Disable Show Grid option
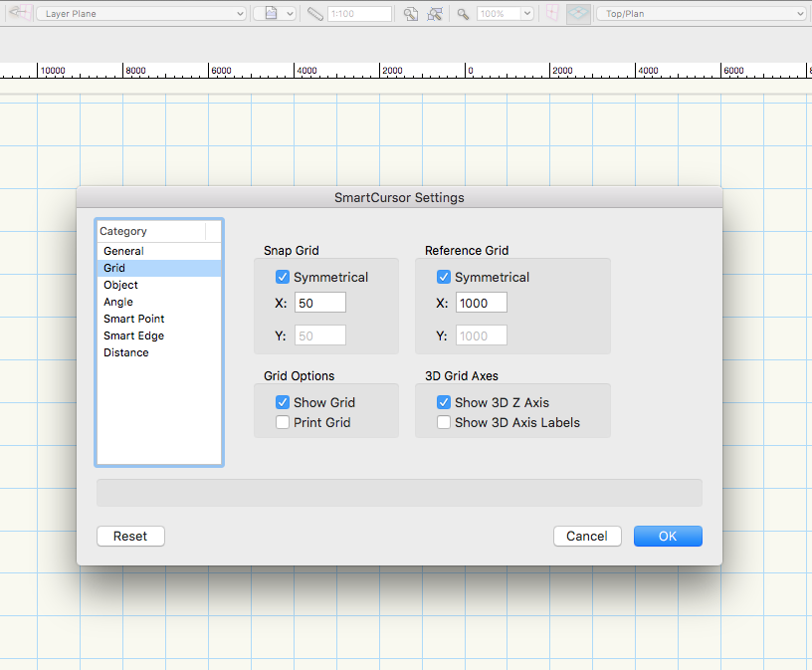This screenshot has height=670, width=812. [x=284, y=402]
